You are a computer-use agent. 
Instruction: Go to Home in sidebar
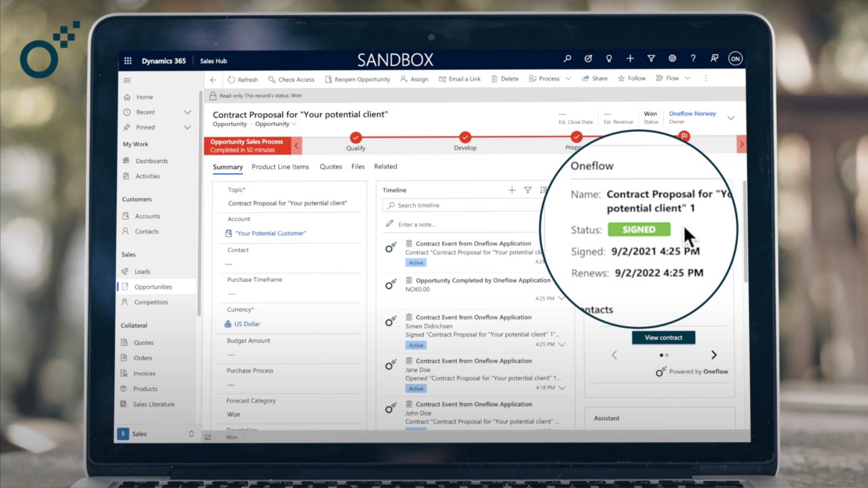pos(144,97)
